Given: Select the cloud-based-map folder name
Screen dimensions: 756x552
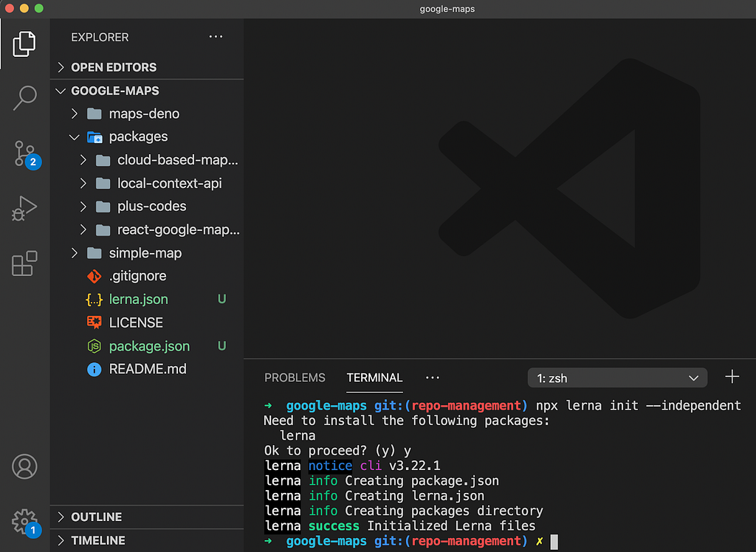Looking at the screenshot, I should 178,160.
